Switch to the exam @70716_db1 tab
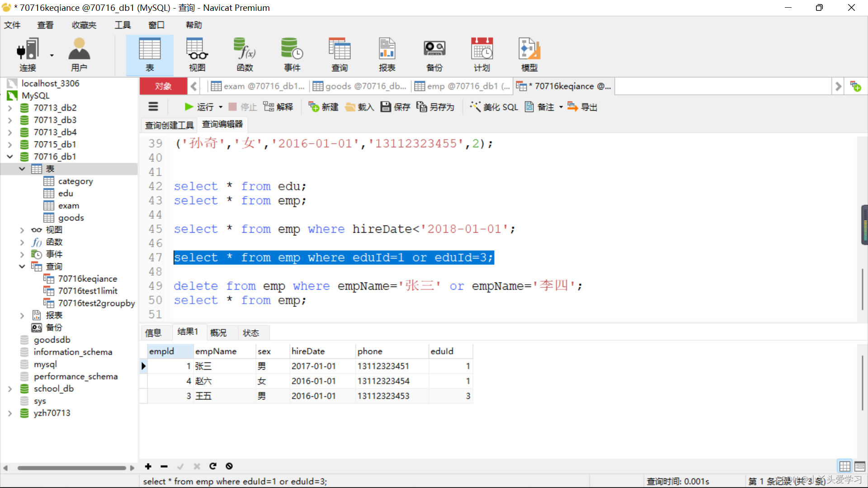The height and width of the screenshot is (488, 868). click(258, 86)
